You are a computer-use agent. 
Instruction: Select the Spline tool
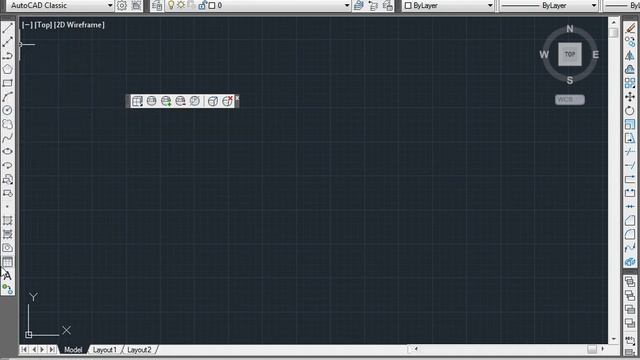coord(7,138)
